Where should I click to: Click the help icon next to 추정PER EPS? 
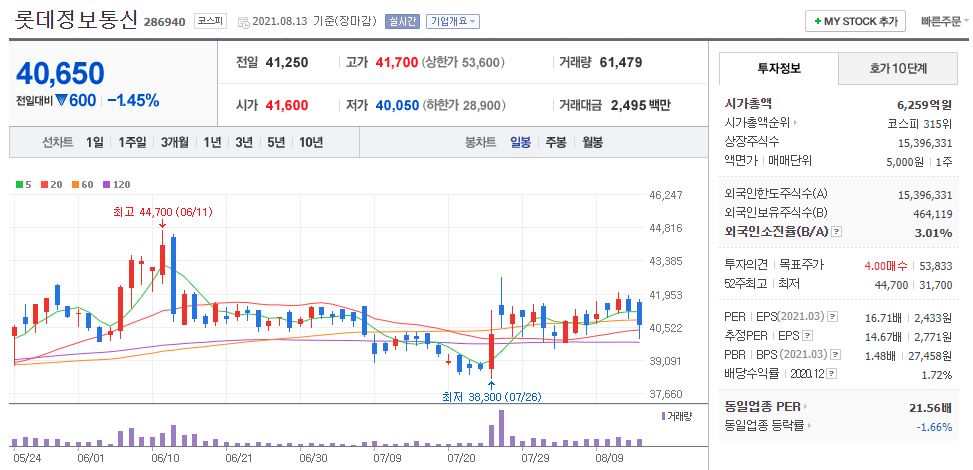[x=807, y=336]
